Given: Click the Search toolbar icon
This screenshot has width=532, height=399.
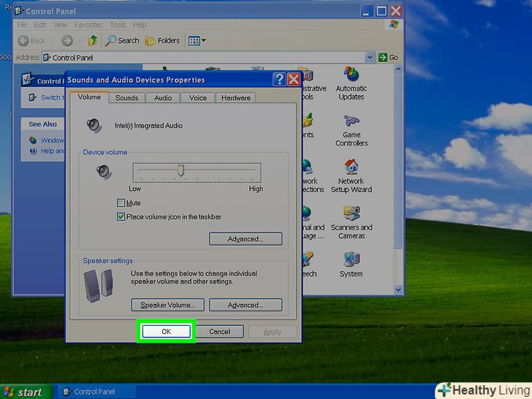Looking at the screenshot, I should 122,40.
